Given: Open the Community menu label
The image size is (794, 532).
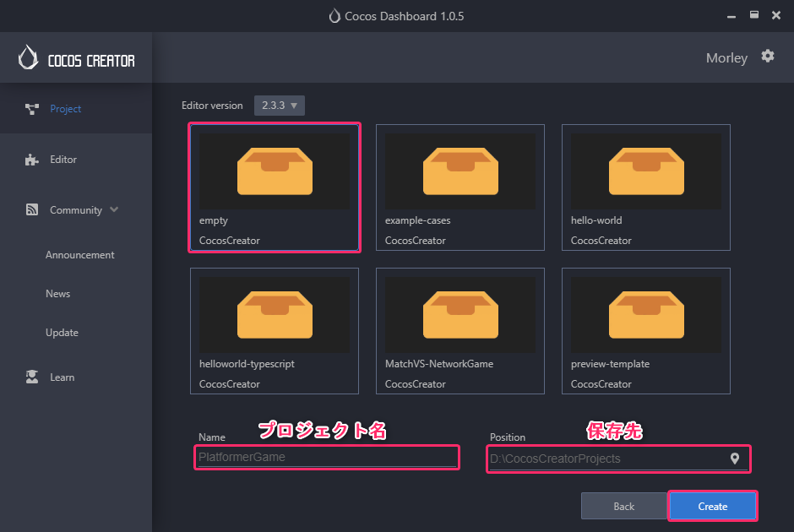Looking at the screenshot, I should point(76,210).
